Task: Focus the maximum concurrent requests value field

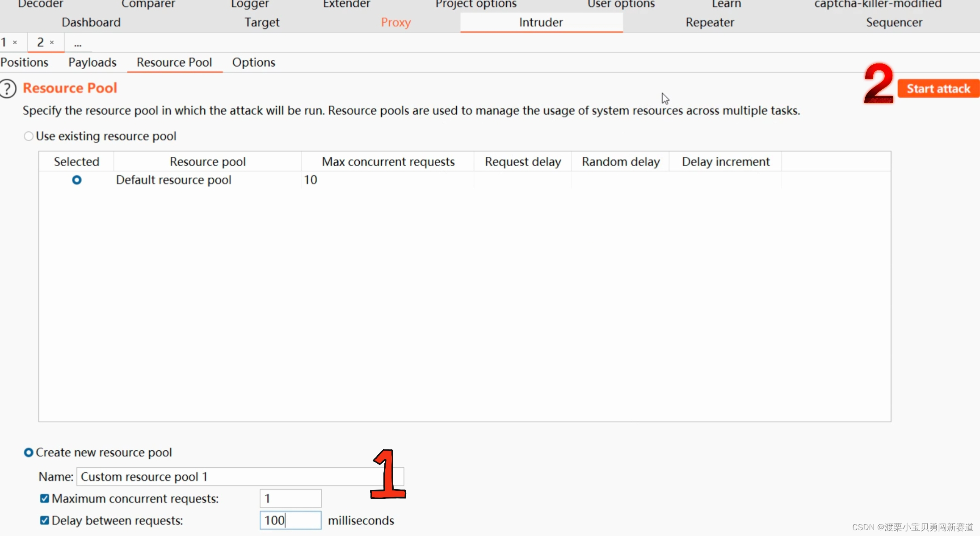Action: point(290,498)
